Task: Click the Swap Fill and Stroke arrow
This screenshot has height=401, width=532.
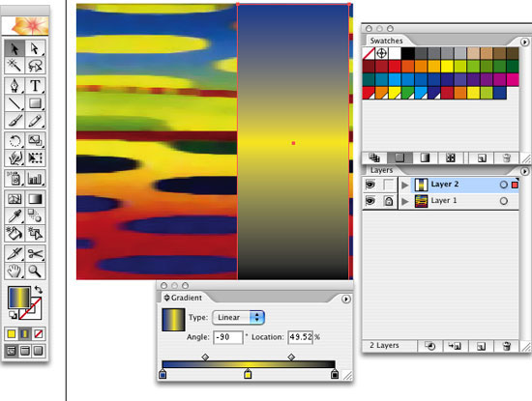Action: click(39, 290)
